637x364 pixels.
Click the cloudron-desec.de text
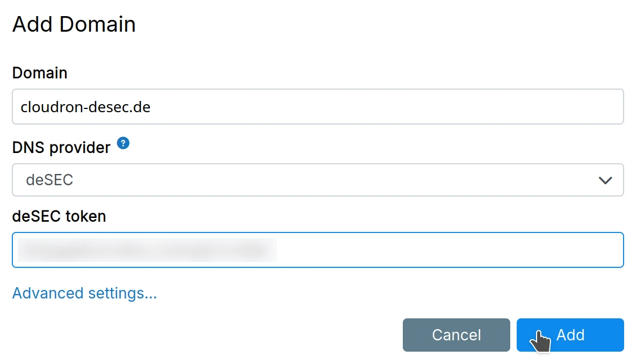coord(85,107)
